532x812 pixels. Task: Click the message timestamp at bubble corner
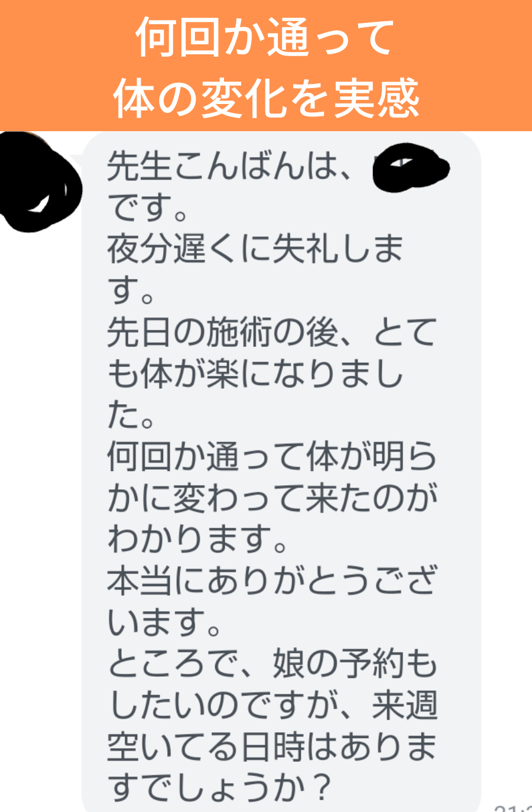pos(513,807)
